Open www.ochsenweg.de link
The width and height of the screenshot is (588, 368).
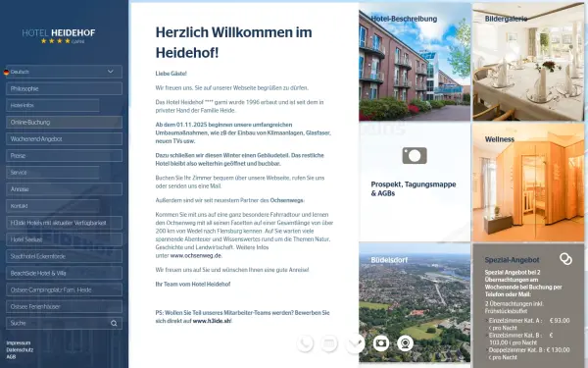point(196,256)
